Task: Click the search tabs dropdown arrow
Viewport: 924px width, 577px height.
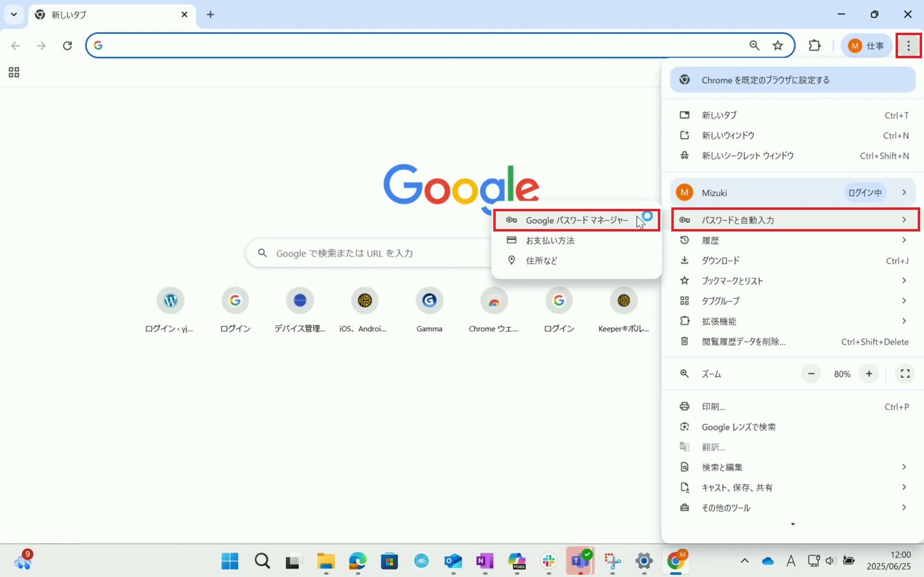Action: coord(14,14)
